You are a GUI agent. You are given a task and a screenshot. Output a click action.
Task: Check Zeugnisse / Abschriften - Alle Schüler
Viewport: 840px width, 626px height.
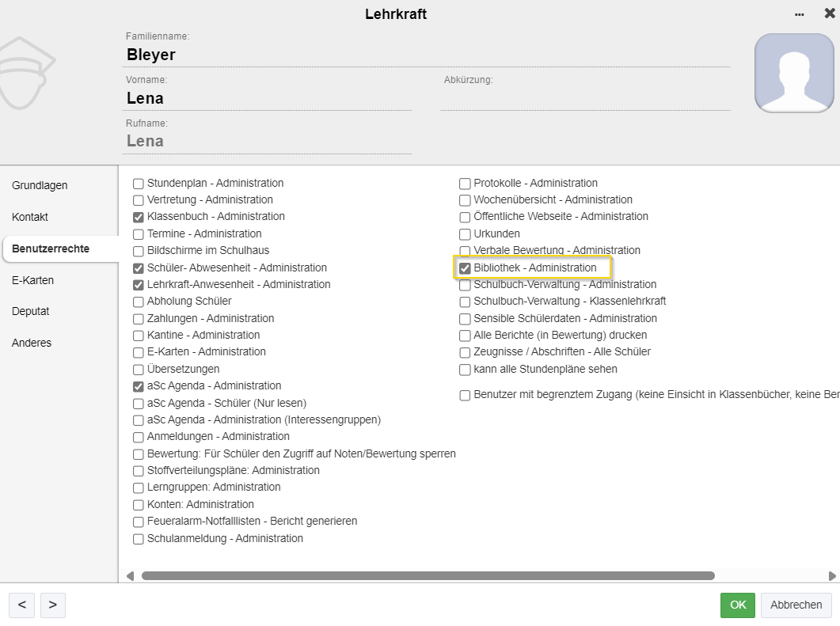465,352
